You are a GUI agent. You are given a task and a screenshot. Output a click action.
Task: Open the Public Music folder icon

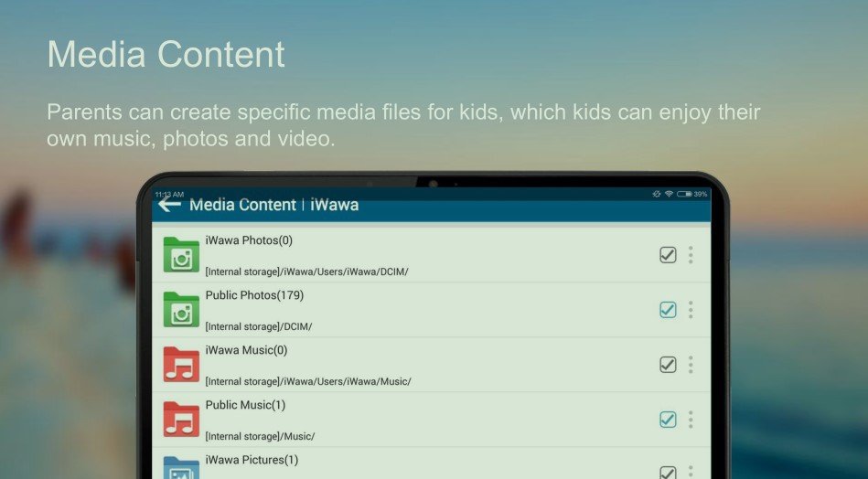tap(181, 419)
